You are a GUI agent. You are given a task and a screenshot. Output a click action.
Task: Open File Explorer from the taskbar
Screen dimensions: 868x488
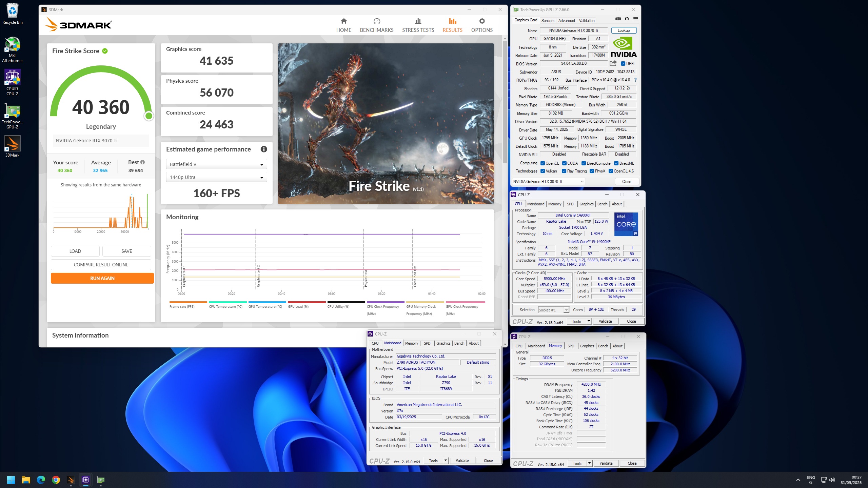coord(26,480)
